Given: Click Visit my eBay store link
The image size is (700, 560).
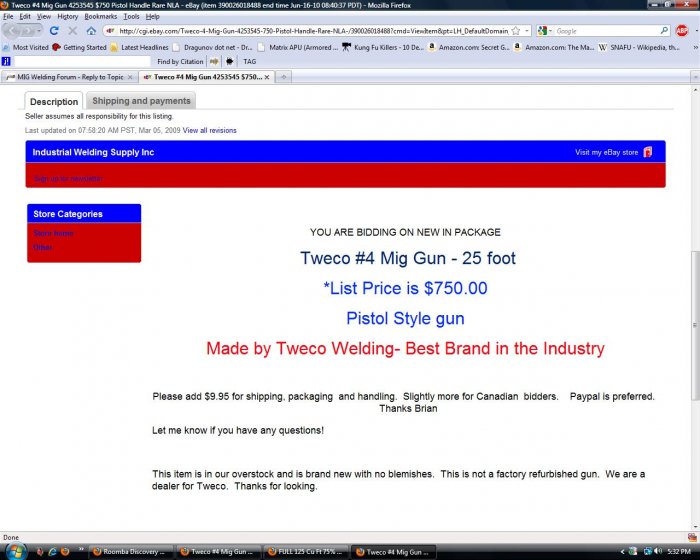Looking at the screenshot, I should tap(606, 152).
